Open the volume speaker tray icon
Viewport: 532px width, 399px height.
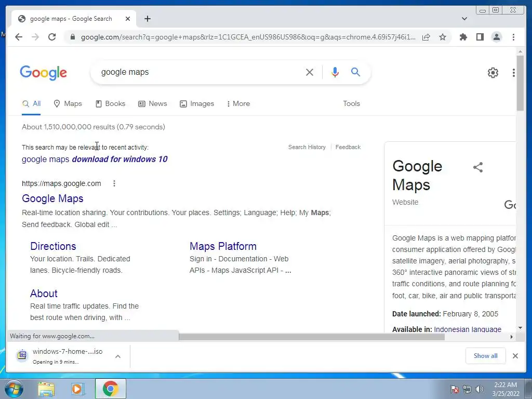click(x=479, y=389)
